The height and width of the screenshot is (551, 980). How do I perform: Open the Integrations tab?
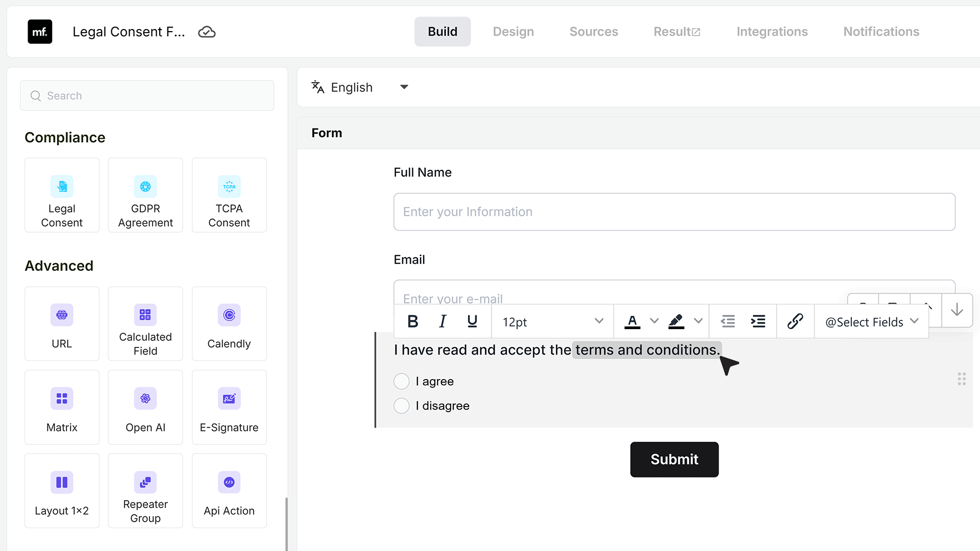tap(772, 32)
